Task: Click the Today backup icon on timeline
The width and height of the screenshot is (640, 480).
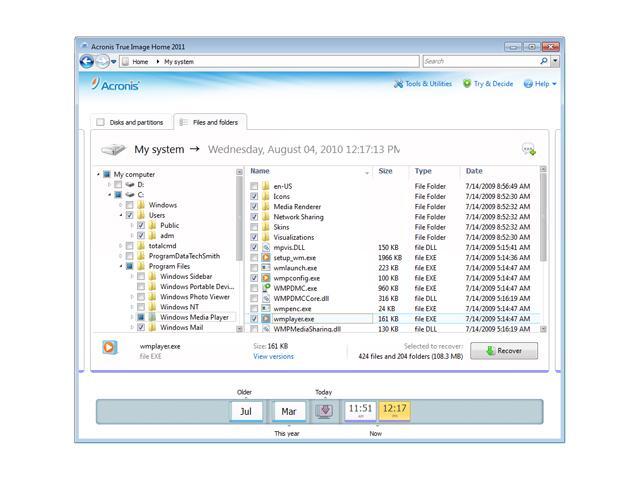Action: [324, 411]
